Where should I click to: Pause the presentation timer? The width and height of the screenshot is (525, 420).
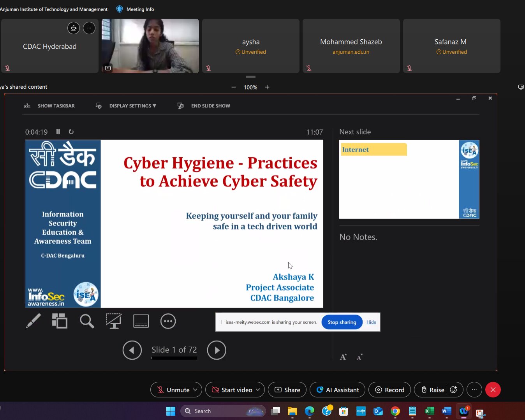(x=58, y=132)
